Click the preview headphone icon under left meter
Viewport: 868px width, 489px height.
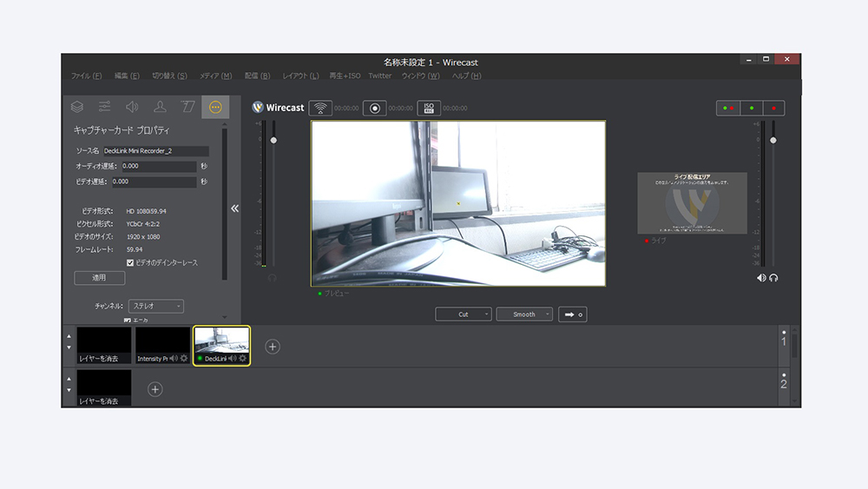(272, 278)
